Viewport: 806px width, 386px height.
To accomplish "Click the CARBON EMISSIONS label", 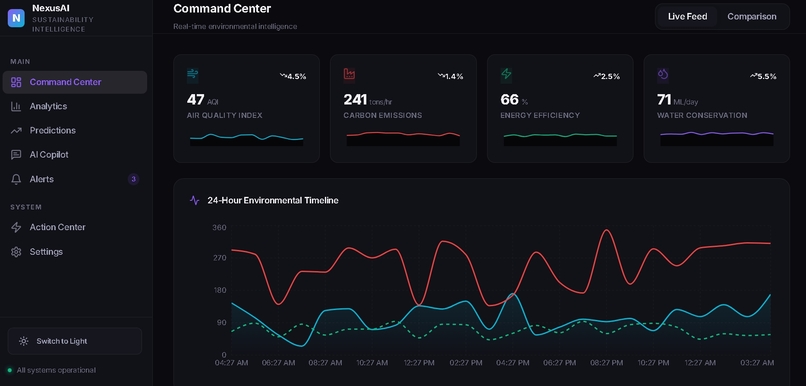I will coord(383,116).
